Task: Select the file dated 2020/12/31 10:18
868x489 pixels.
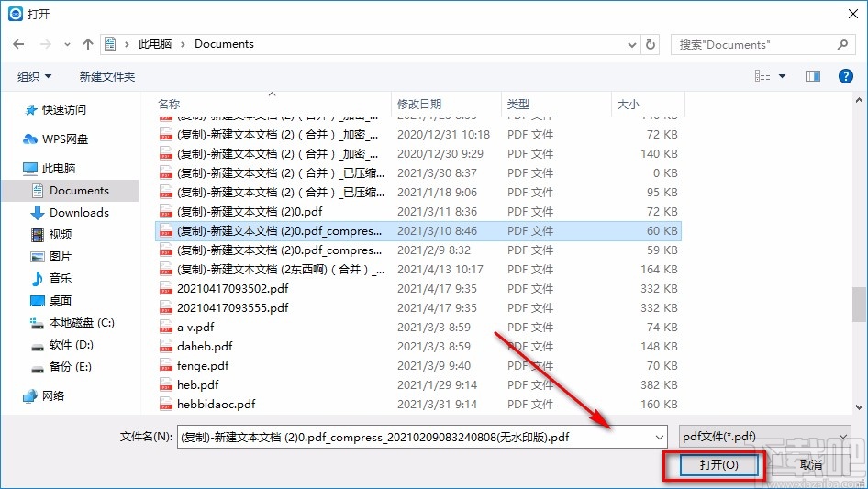Action: [418, 135]
